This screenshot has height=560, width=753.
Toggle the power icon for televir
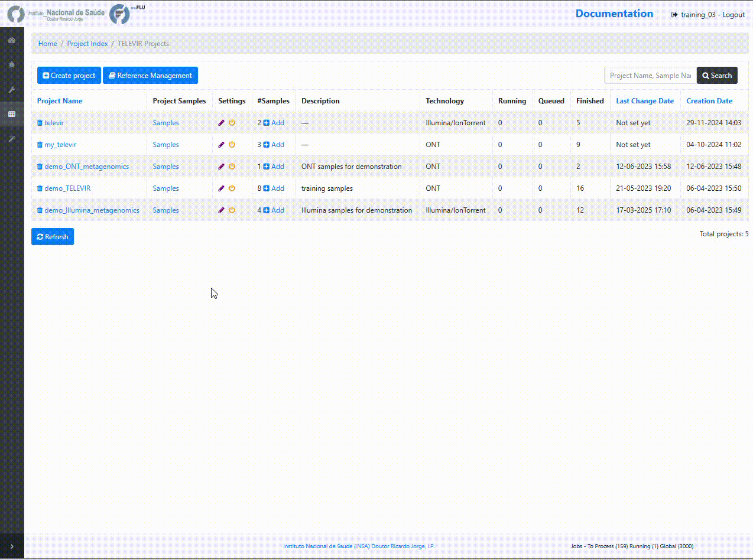tap(232, 123)
